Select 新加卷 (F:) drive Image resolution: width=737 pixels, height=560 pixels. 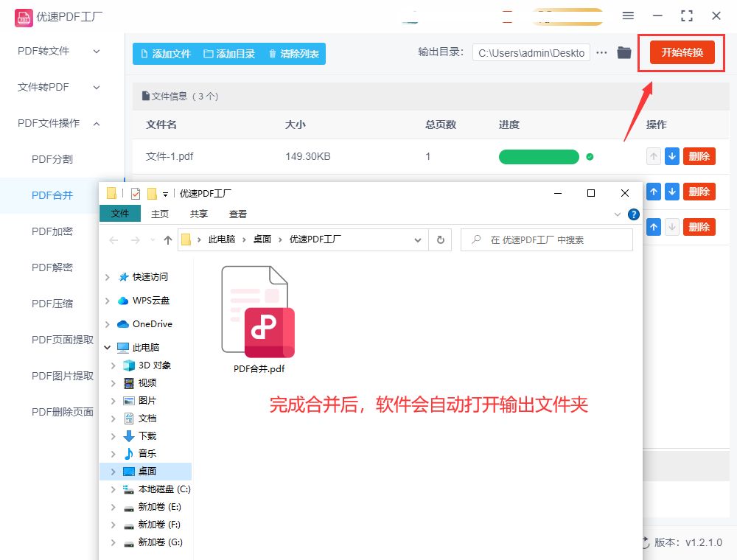(159, 525)
